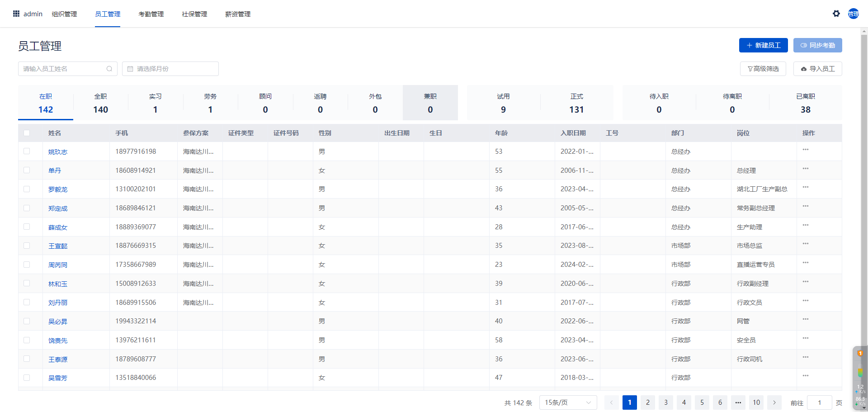This screenshot has width=868, height=412.
Task: Click the page vertical scrollbar
Action: coord(864,181)
